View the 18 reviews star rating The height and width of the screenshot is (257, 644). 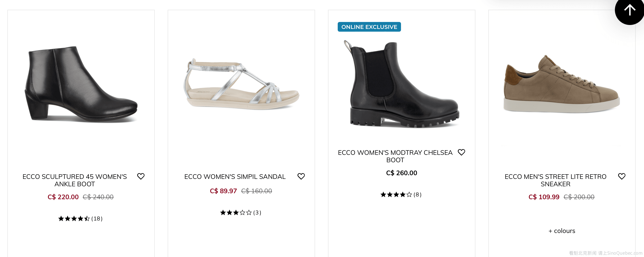coord(80,219)
